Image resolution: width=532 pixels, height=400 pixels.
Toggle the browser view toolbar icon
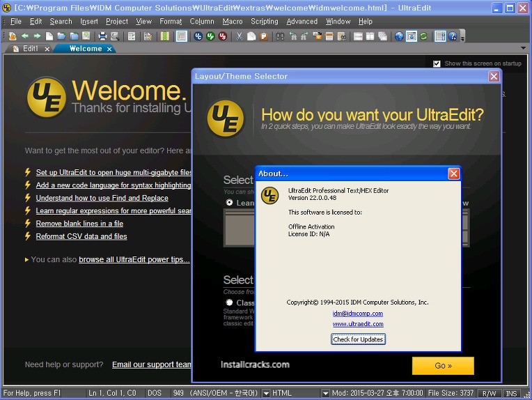[412, 36]
